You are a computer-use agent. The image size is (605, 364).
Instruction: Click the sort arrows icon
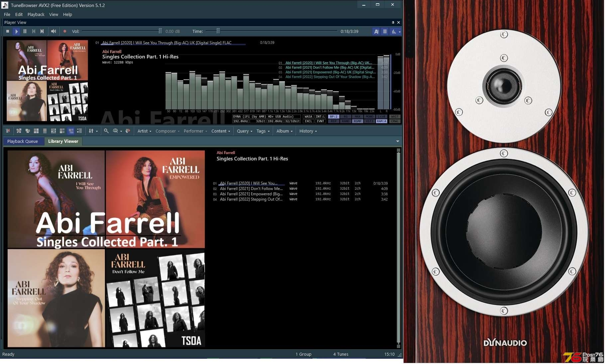(91, 131)
